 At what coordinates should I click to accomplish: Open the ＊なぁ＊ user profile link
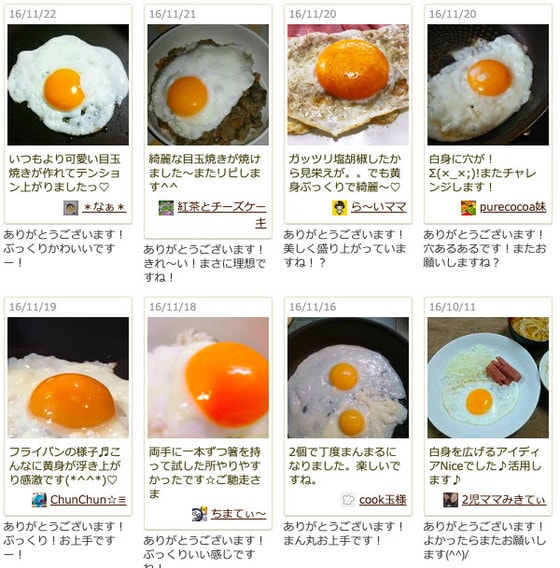coord(104,208)
